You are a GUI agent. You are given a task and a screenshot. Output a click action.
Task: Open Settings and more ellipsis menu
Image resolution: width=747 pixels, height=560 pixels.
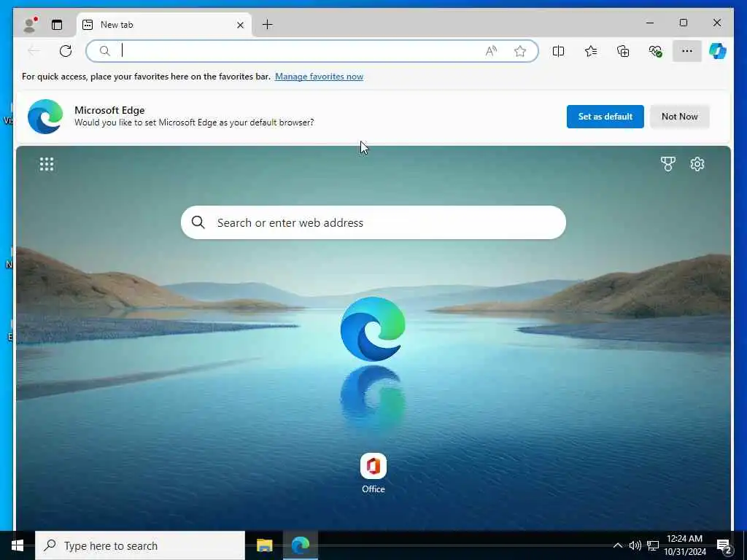click(687, 51)
